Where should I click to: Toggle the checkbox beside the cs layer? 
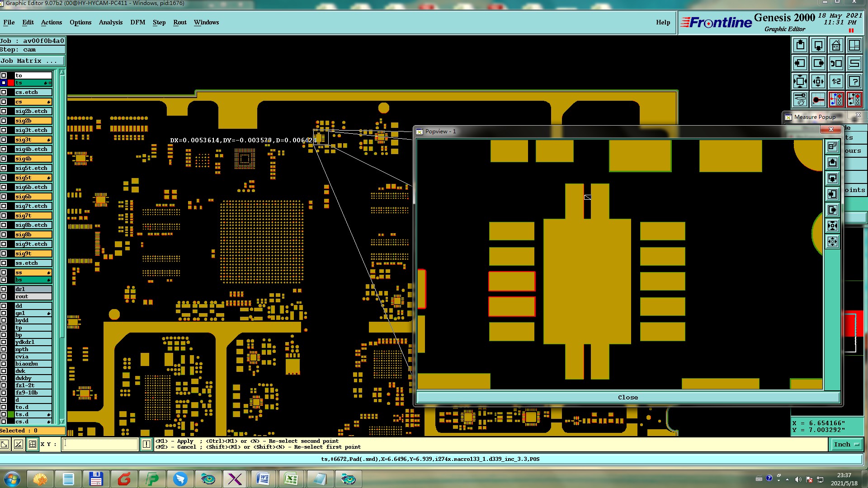[x=4, y=102]
